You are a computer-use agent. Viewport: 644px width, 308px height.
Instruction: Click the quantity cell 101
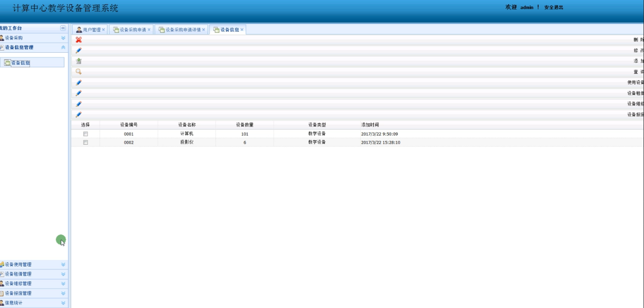(x=245, y=134)
